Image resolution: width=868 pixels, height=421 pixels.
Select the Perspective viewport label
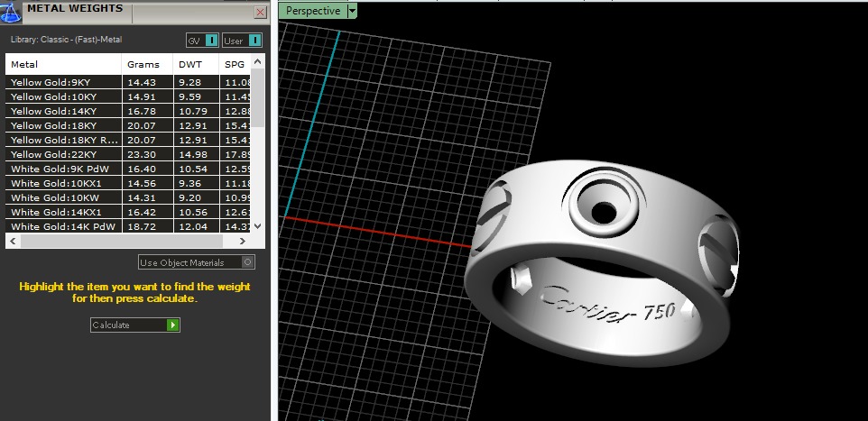(313, 11)
